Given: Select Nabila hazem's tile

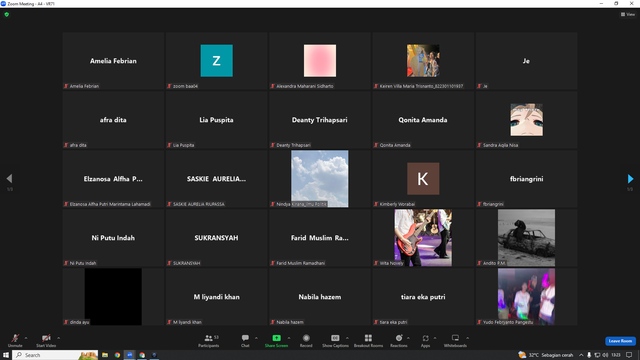Looking at the screenshot, I should coord(320,297).
